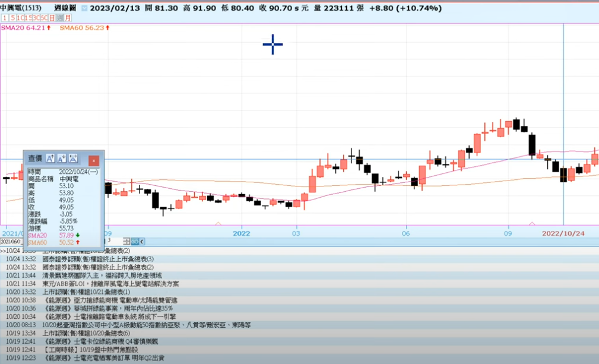Switch to the 1-minute chart period
The width and height of the screenshot is (599, 364).
[x=5, y=18]
